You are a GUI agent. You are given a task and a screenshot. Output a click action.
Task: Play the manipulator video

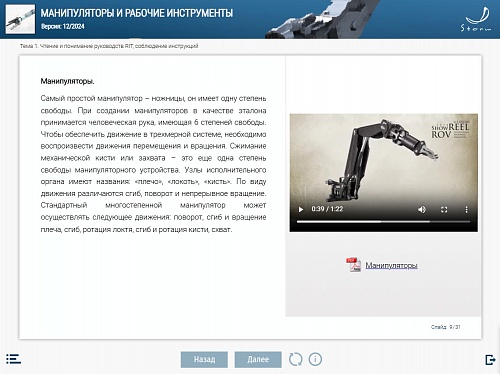(x=301, y=209)
